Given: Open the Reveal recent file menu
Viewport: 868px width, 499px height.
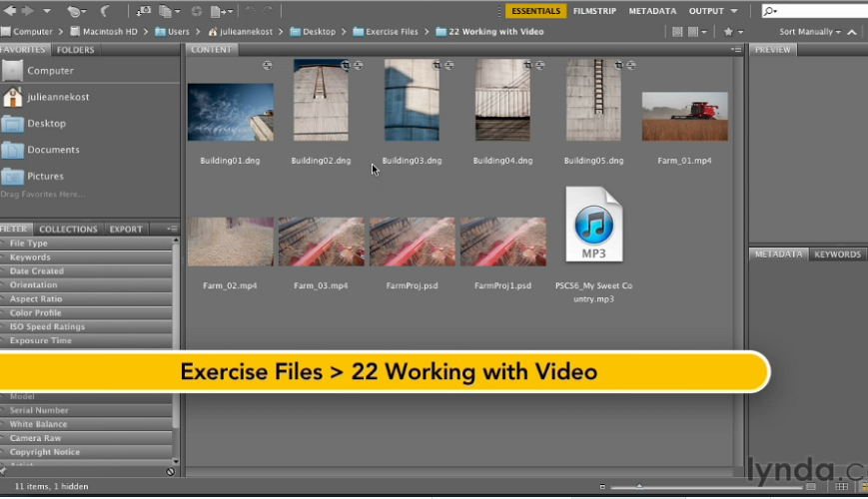Looking at the screenshot, I should point(76,11).
